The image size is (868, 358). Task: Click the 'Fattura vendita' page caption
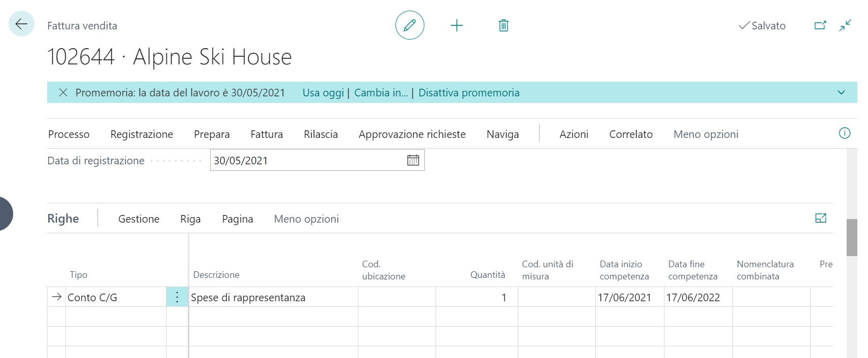coord(82,26)
